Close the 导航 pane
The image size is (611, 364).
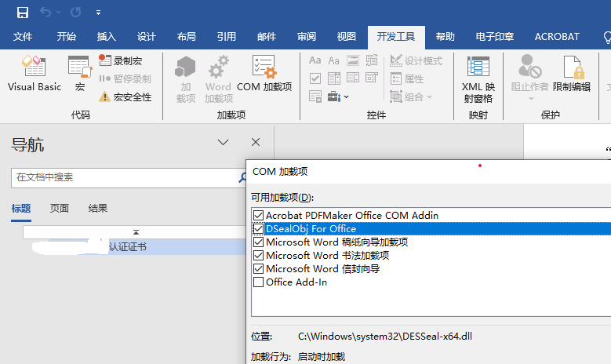pyautogui.click(x=256, y=142)
